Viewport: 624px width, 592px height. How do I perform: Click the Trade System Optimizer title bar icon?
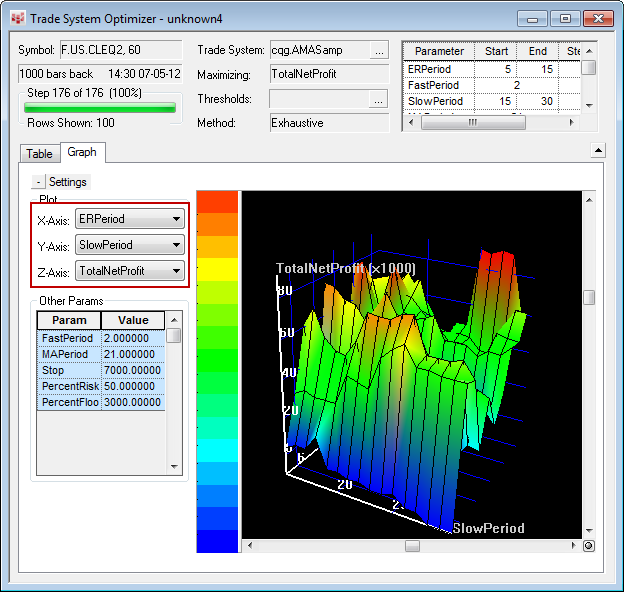(x=17, y=18)
